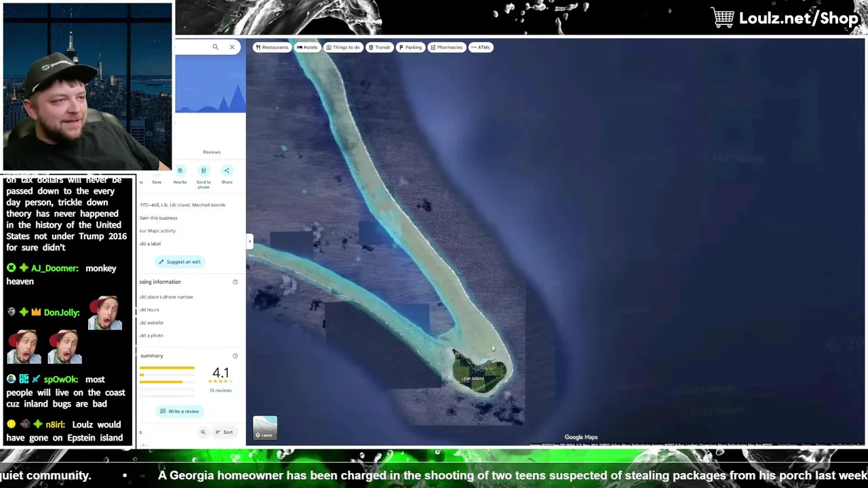Clear the Maps search with X icon

tap(232, 47)
